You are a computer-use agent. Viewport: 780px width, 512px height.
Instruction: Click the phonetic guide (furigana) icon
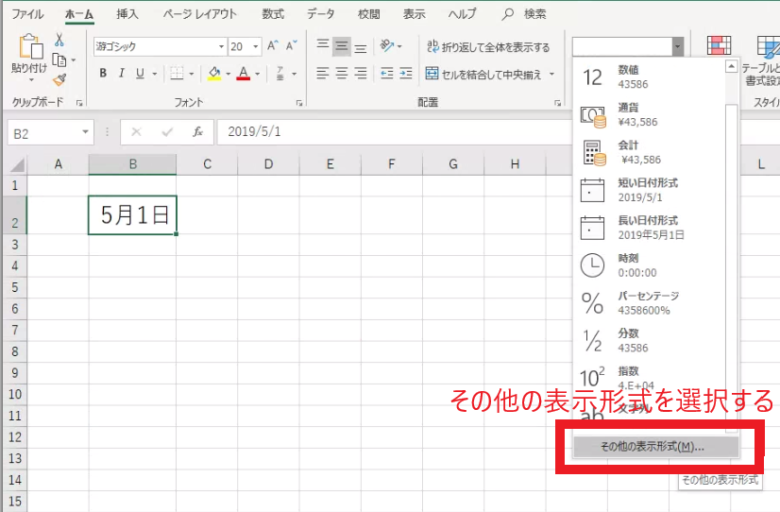280,74
